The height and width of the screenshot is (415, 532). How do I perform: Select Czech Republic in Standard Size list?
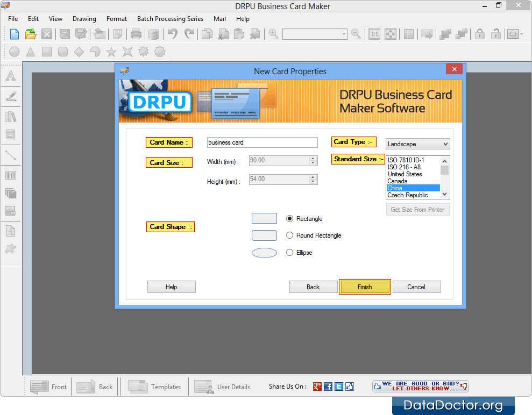tap(413, 195)
